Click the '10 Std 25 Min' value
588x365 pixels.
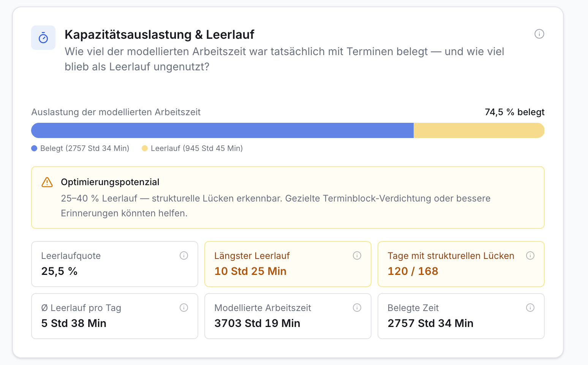tap(250, 271)
